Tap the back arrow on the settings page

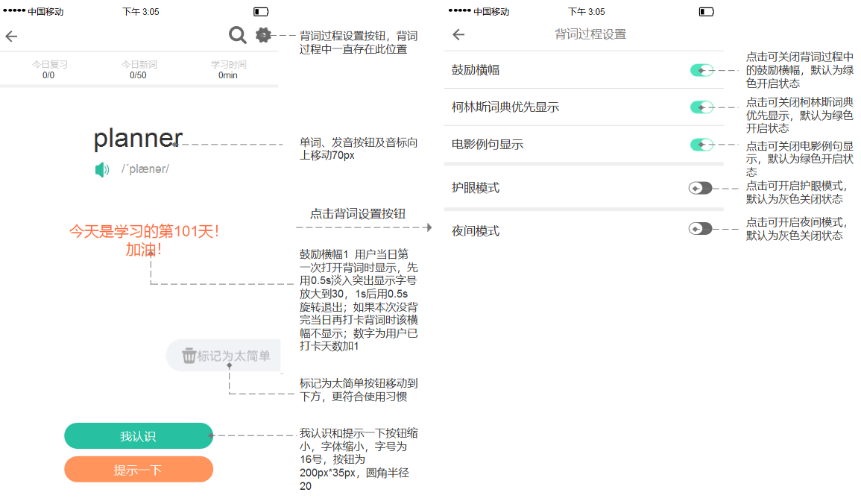coord(458,34)
